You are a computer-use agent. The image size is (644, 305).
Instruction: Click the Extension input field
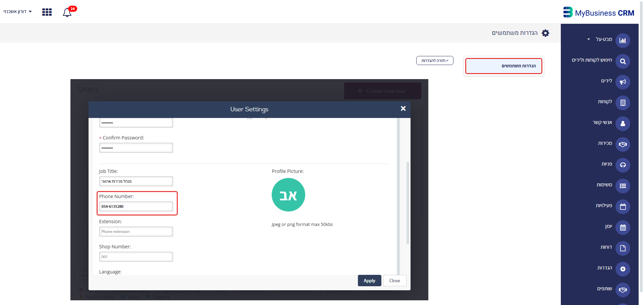(x=136, y=232)
